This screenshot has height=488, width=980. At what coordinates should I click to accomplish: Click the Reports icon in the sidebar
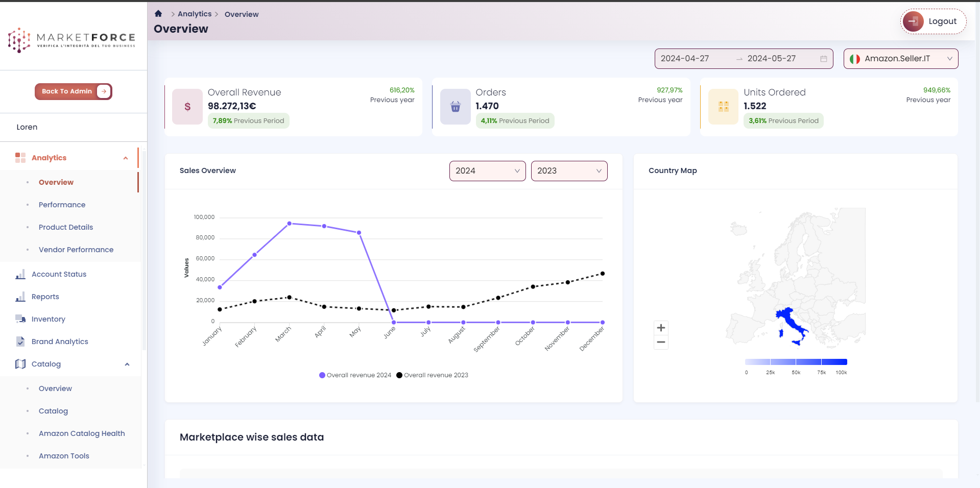point(20,297)
